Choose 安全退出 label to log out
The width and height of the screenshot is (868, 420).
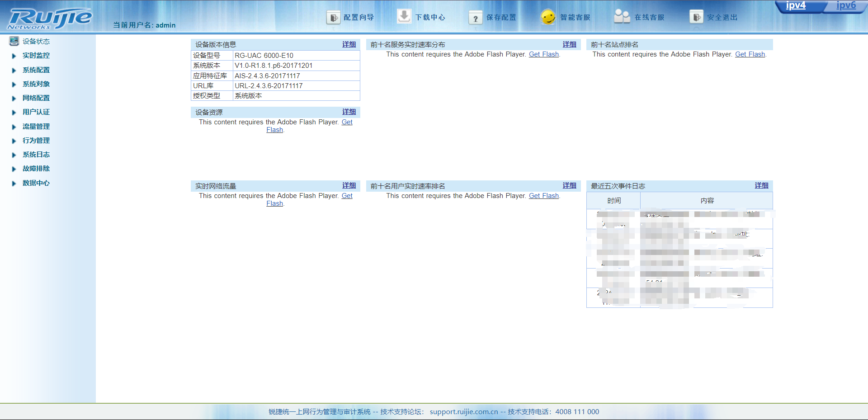(x=722, y=18)
